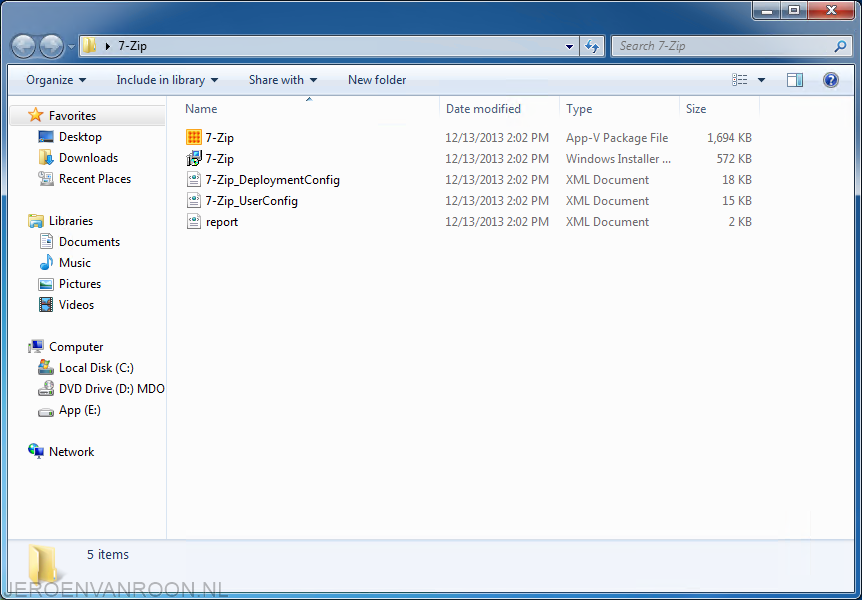Click XML Document type in 7-Zip_UserConfig row
The width and height of the screenshot is (862, 600).
click(x=607, y=201)
